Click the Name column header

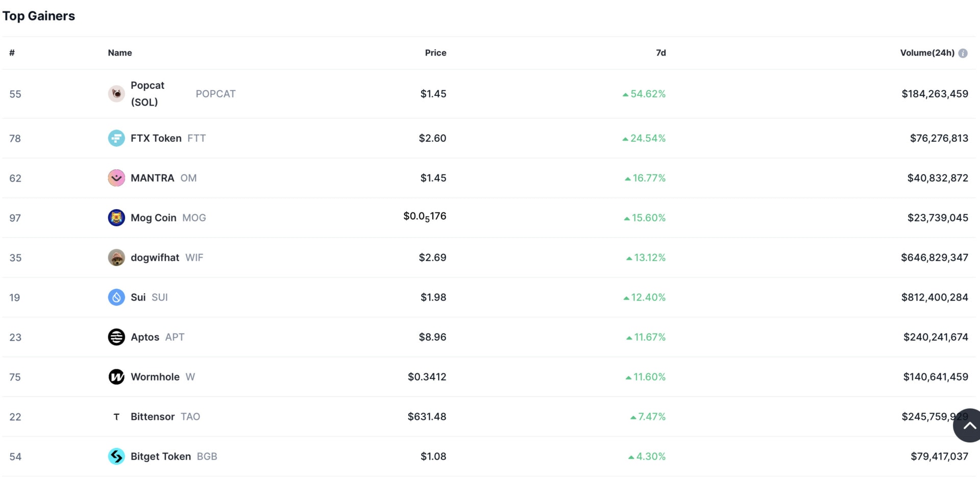[x=119, y=53]
